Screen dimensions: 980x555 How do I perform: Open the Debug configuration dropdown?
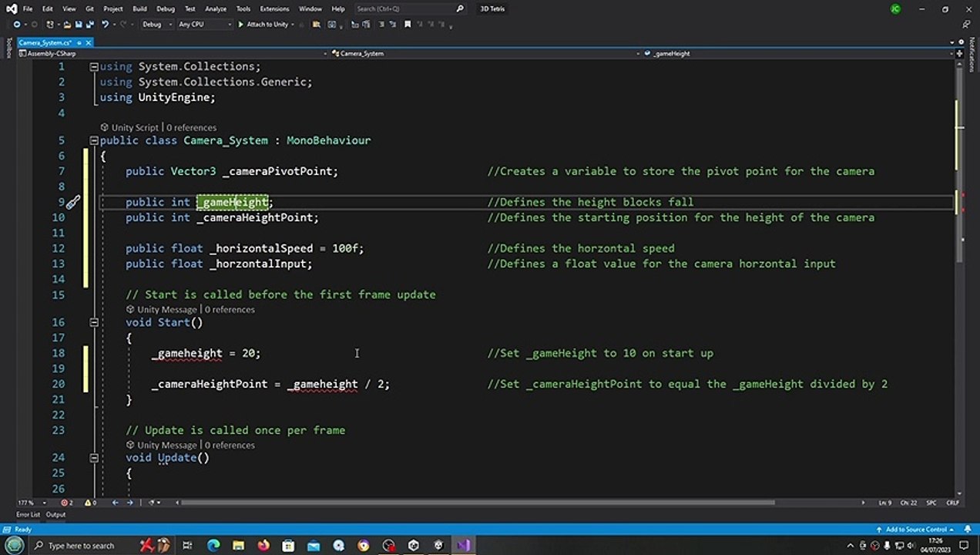click(156, 24)
